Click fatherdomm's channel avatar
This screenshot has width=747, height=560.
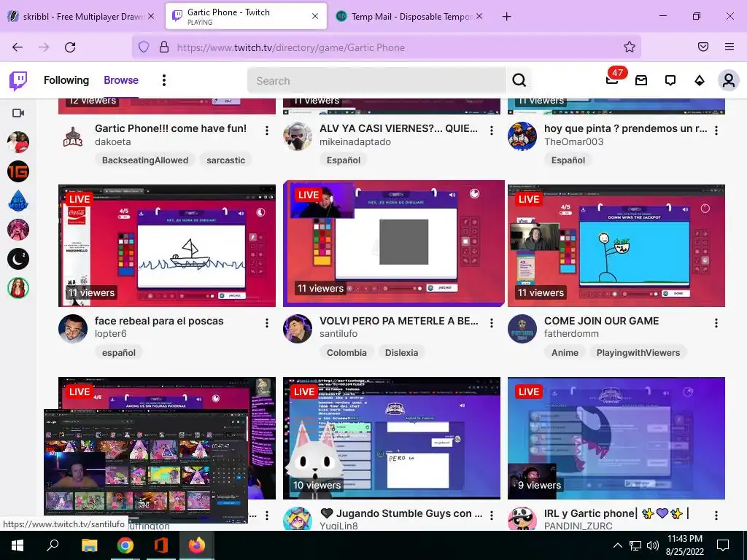522,329
